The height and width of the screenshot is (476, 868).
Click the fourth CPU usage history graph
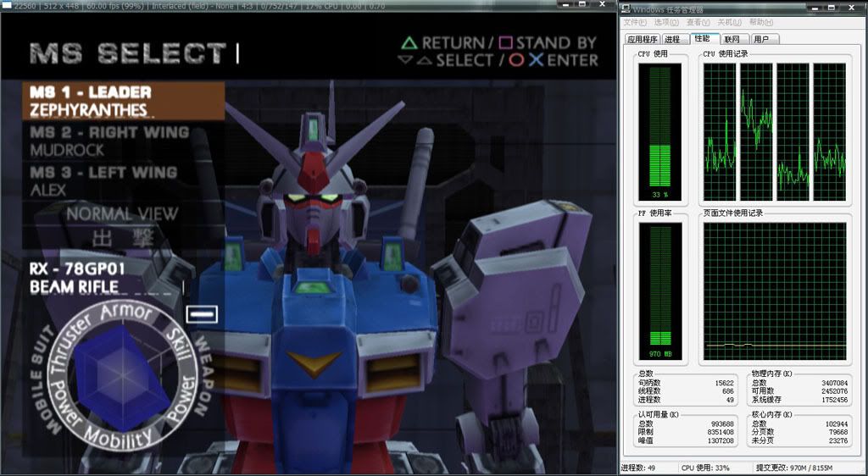829,132
